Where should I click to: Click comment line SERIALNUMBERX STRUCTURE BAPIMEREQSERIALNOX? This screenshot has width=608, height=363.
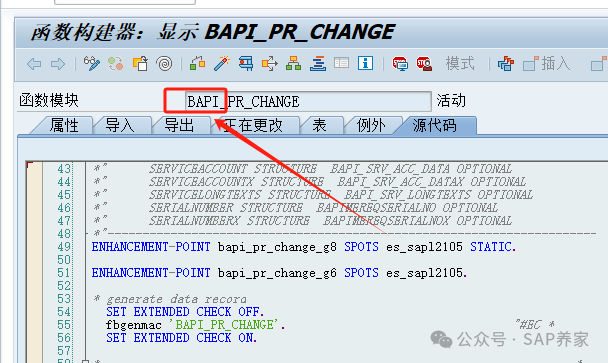[303, 221]
